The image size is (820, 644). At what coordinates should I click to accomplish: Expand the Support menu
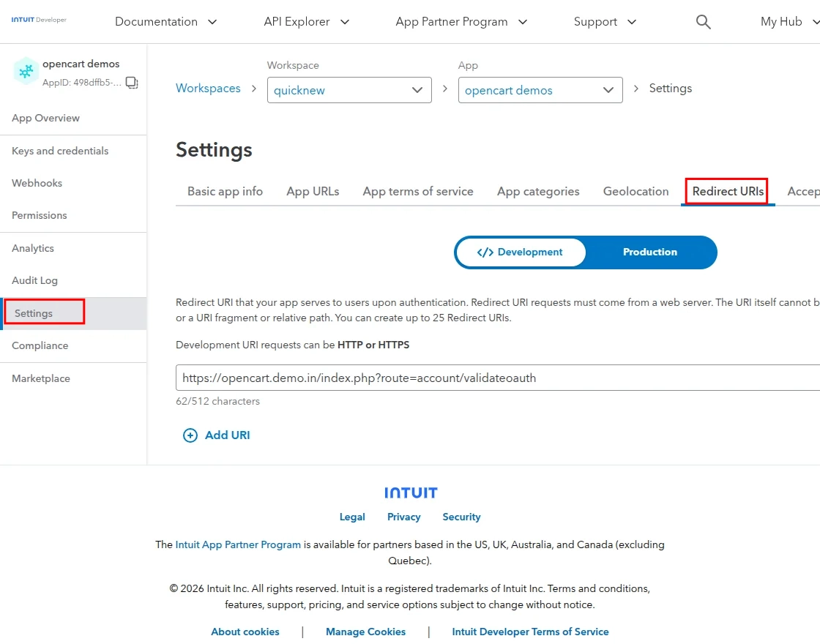pyautogui.click(x=605, y=22)
